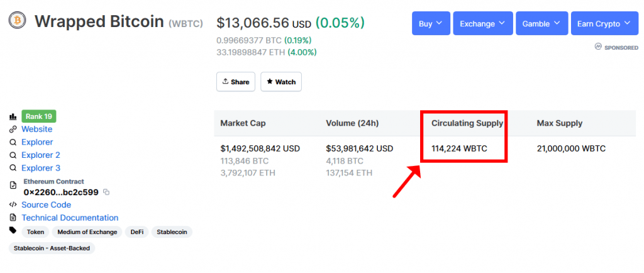Image resolution: width=644 pixels, height=273 pixels.
Task: Add coin to watchlist with Watch button
Action: pyautogui.click(x=281, y=82)
